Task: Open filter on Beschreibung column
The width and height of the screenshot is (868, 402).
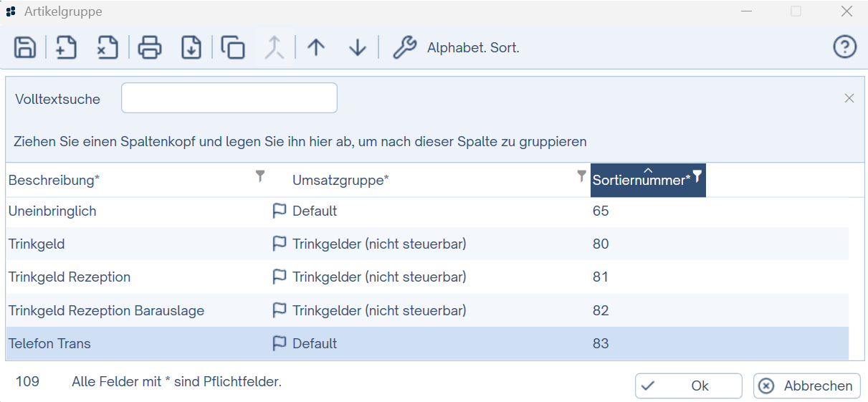Action: click(260, 176)
